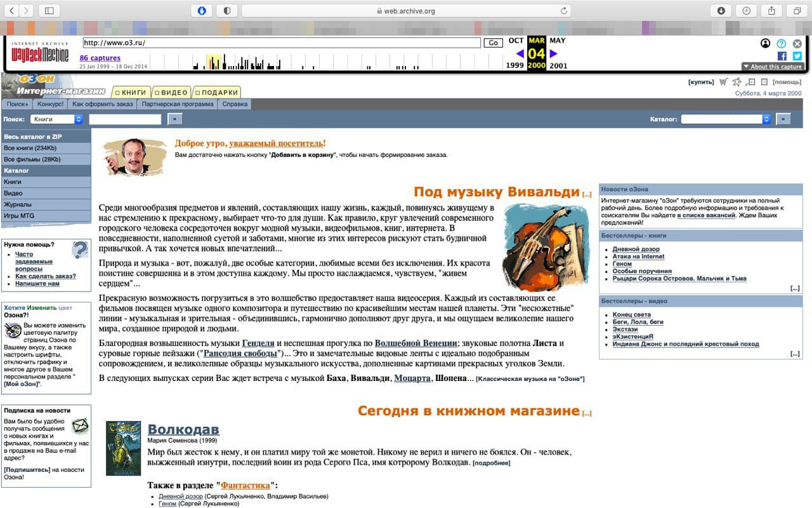Reload the page from the address bar

563,11
